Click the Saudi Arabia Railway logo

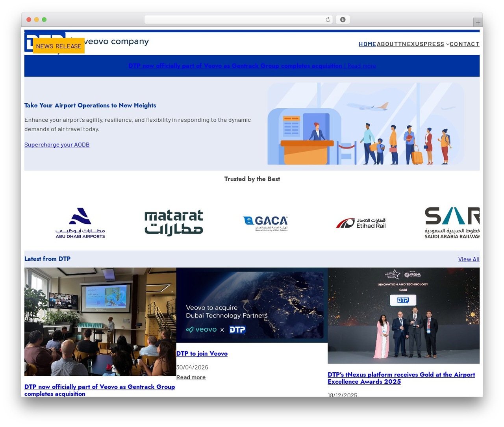tap(452, 223)
